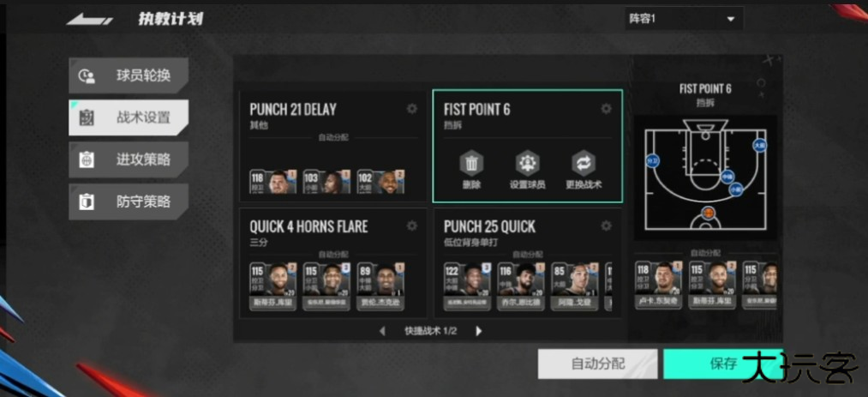Go to next quick tactics page arrow
868x397 pixels.
pos(479,331)
